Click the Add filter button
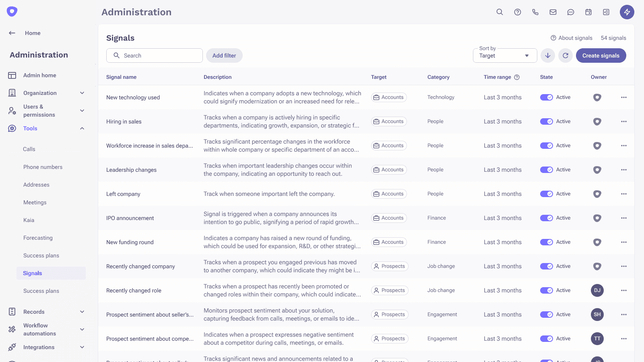Screen dimensions: 644x362 [x=224, y=56]
